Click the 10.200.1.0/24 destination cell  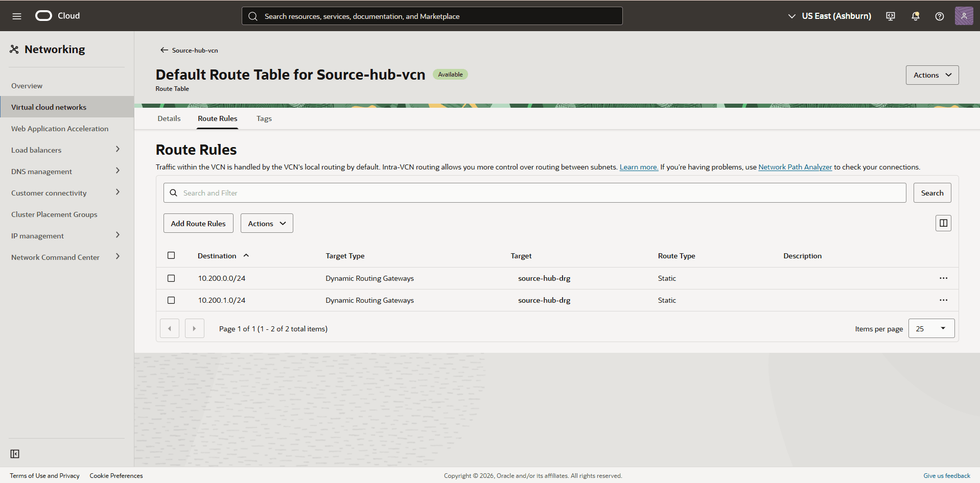(222, 300)
